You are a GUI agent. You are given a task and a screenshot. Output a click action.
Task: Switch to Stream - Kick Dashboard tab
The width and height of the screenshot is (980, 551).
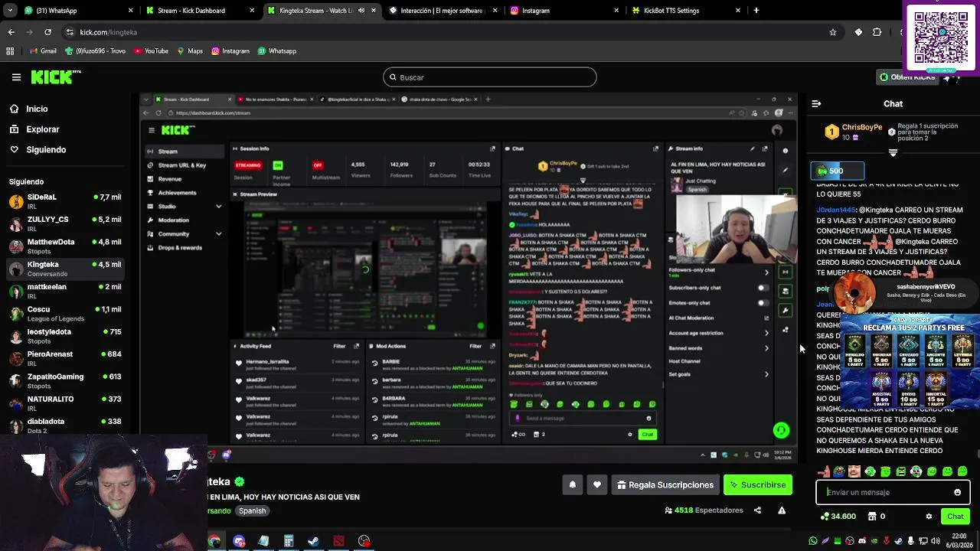click(x=199, y=11)
